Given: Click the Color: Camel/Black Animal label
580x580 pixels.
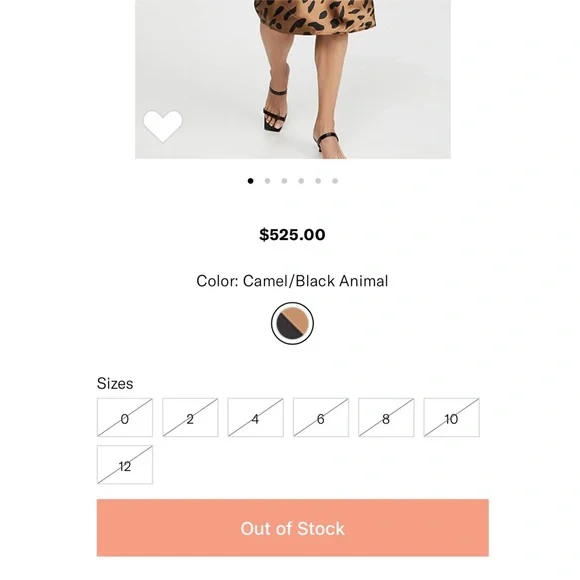Looking at the screenshot, I should (292, 281).
